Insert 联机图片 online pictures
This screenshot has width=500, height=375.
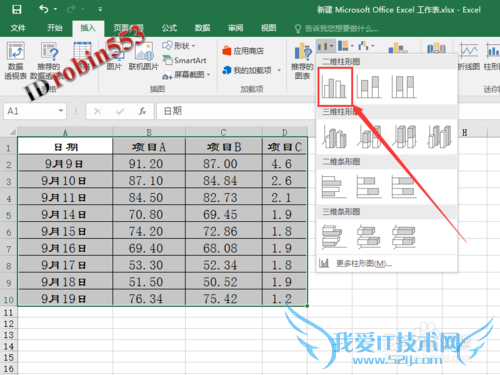coord(144,57)
